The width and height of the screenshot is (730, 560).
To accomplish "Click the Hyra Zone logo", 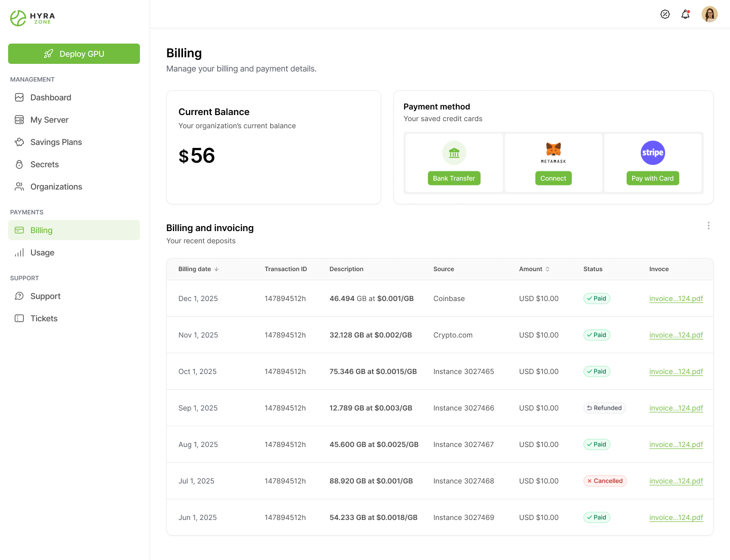I will 32,18.
